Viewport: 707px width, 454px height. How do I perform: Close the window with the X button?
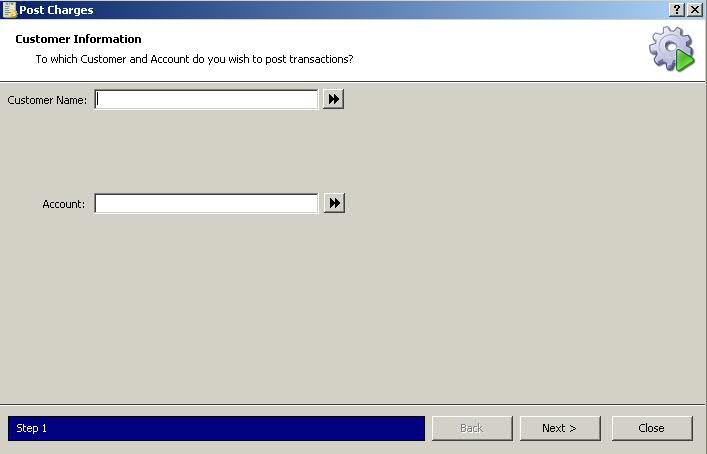click(695, 9)
